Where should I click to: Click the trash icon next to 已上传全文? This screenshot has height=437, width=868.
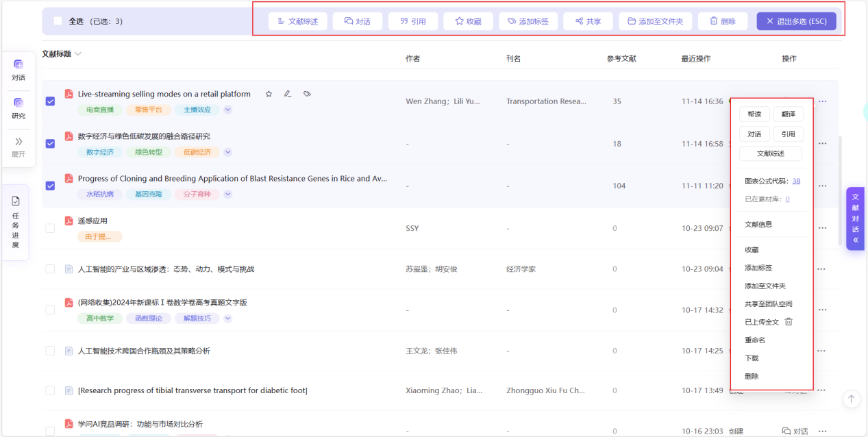pos(789,322)
